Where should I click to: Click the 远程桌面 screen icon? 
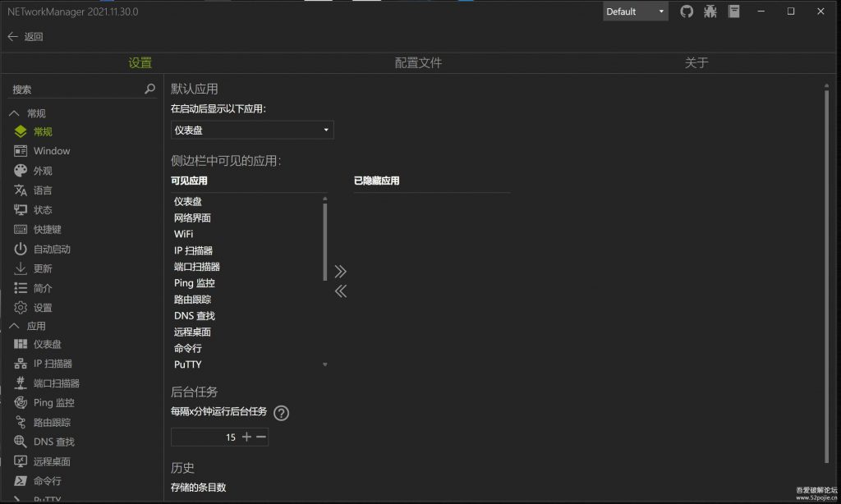[x=21, y=461]
